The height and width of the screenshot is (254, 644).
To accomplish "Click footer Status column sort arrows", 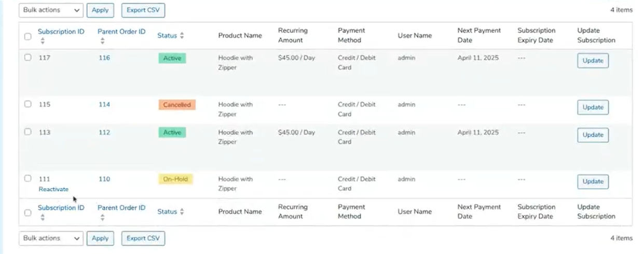I will (182, 212).
